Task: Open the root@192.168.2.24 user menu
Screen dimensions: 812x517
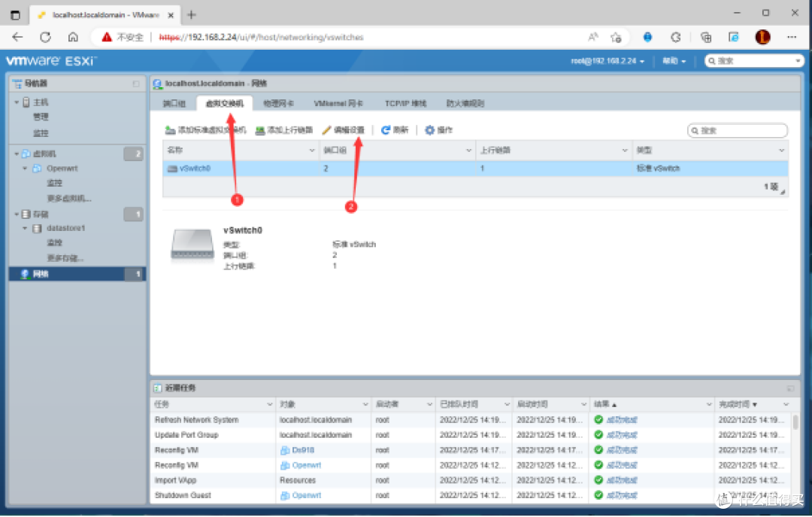Action: click(609, 60)
